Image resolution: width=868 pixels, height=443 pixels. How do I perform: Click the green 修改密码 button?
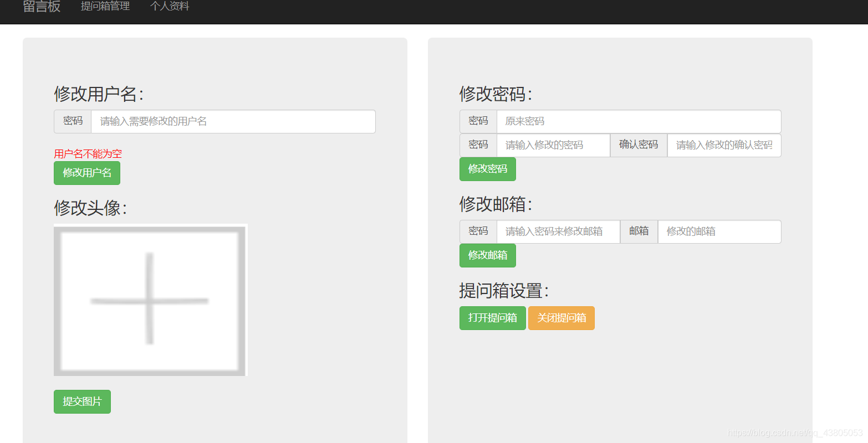[488, 169]
